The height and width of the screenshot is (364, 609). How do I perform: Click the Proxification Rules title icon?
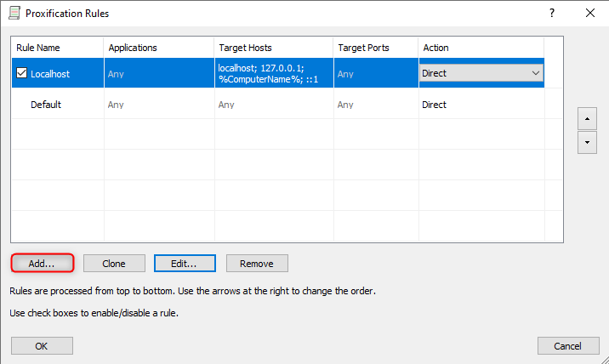tap(14, 14)
